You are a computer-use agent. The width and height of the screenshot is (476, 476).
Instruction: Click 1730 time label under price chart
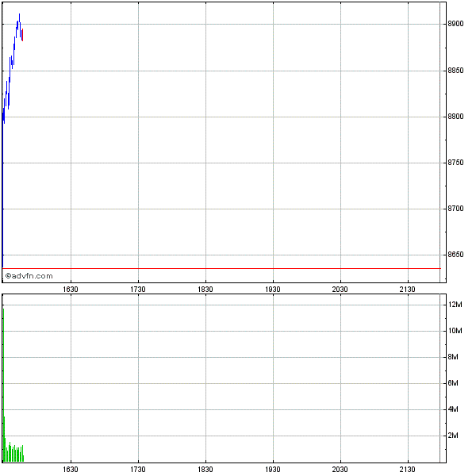pos(138,290)
